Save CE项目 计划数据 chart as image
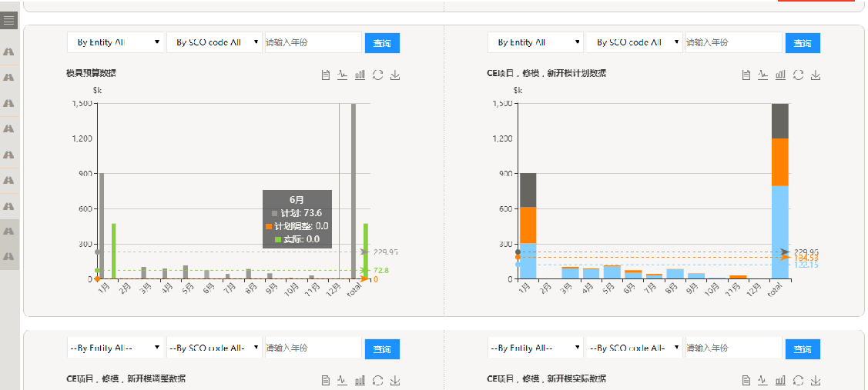 click(x=816, y=75)
